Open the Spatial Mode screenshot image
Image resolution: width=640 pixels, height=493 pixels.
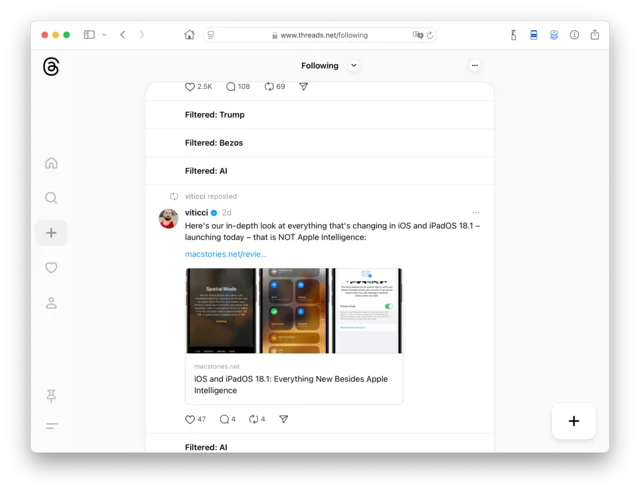pos(221,311)
